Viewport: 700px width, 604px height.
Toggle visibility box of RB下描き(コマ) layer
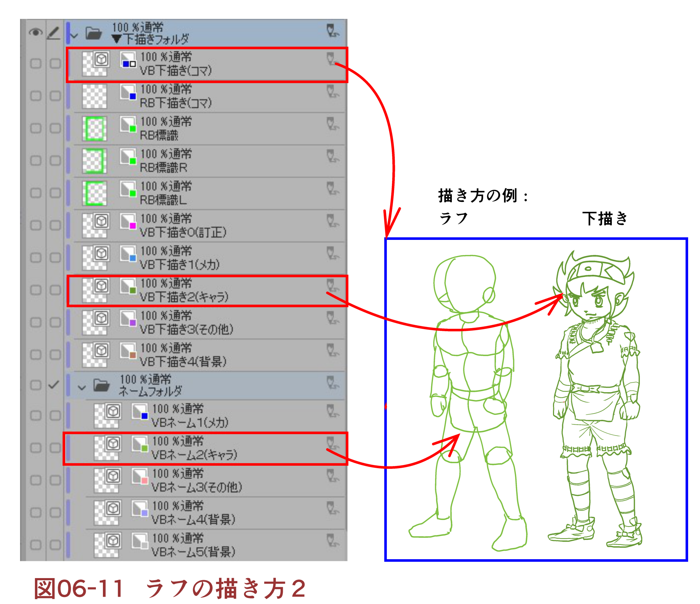[35, 96]
